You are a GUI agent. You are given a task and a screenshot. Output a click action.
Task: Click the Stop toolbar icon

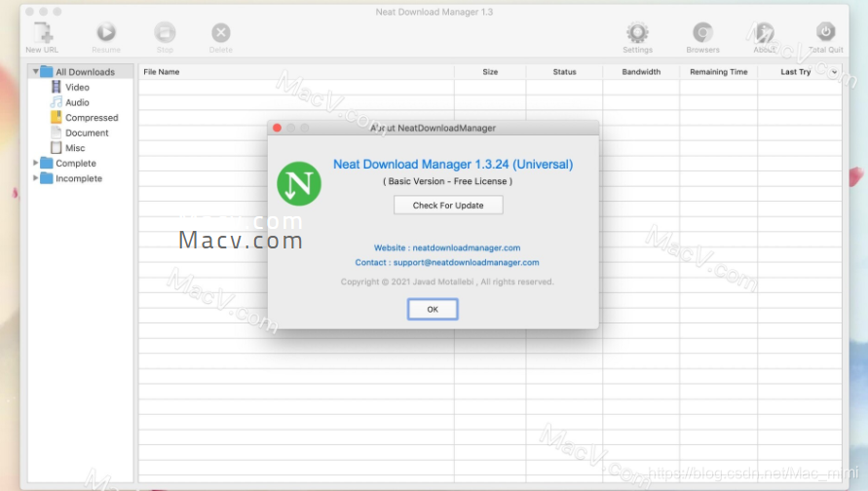coord(165,33)
